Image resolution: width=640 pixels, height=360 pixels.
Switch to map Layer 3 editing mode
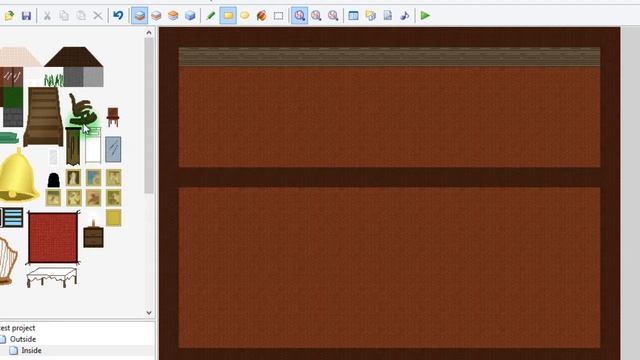tap(173, 16)
